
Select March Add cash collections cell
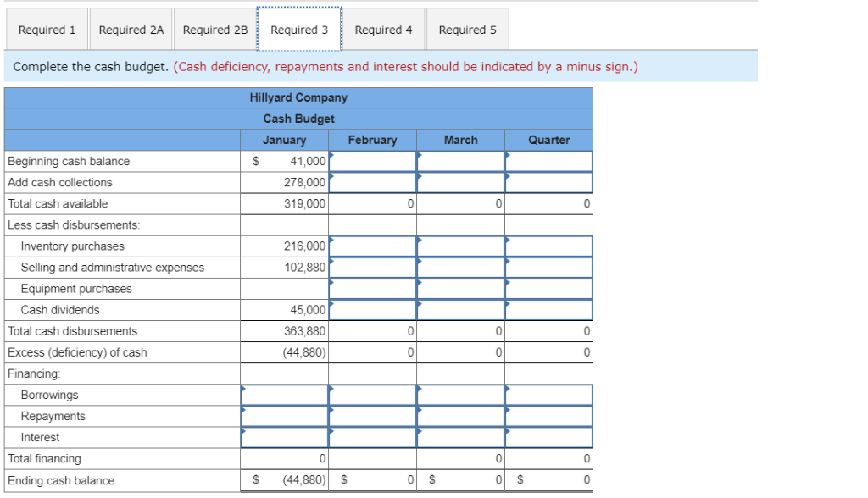(x=462, y=182)
